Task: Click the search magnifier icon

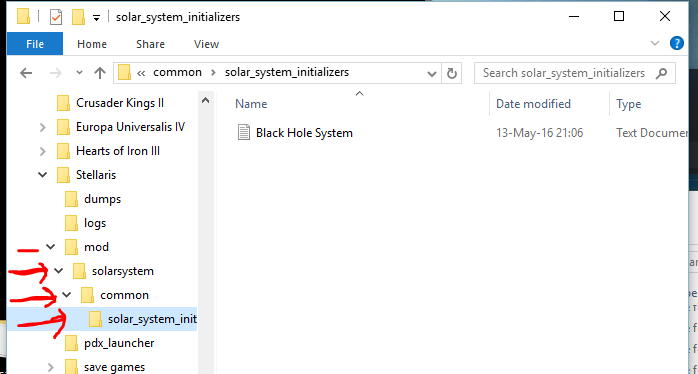Action: 661,73
